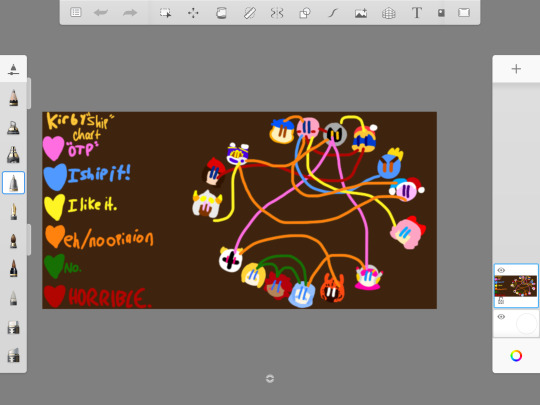Image resolution: width=540 pixels, height=405 pixels.
Task: Select the hard eraser
Action: coord(13,327)
